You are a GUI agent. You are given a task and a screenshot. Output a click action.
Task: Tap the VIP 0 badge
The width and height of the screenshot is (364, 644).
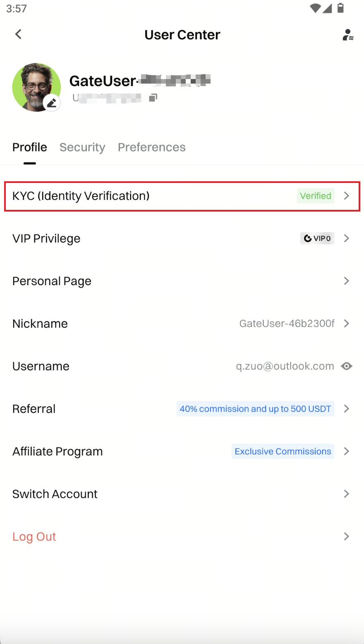(x=317, y=238)
